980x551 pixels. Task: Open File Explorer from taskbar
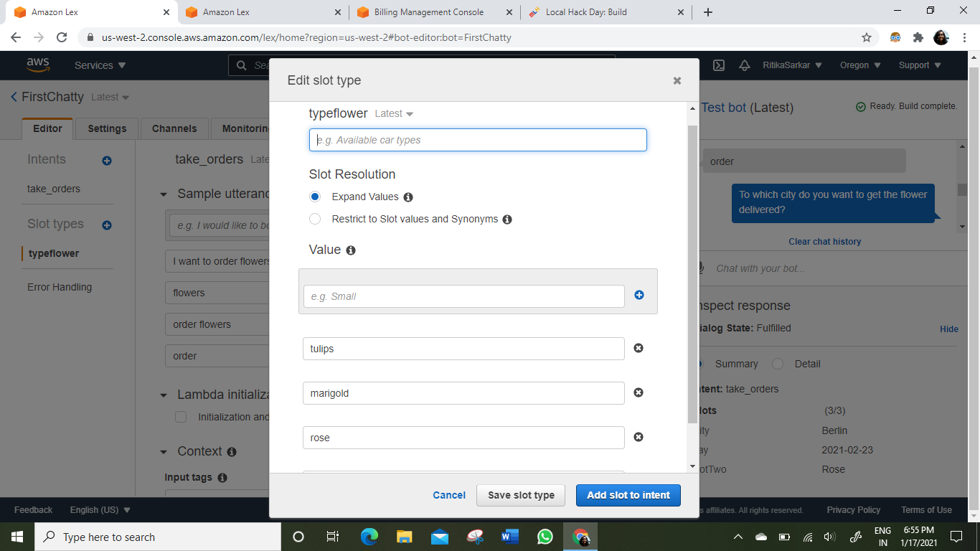pyautogui.click(x=404, y=537)
